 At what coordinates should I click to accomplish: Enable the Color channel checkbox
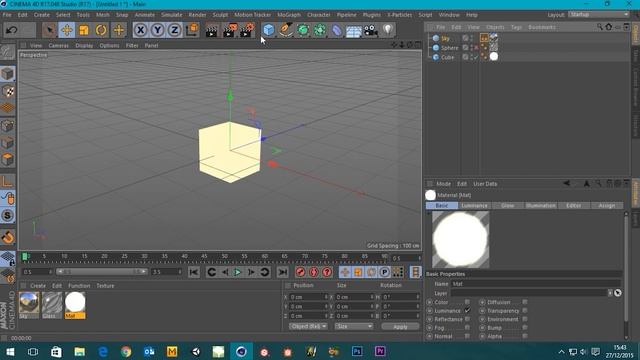pyautogui.click(x=467, y=302)
